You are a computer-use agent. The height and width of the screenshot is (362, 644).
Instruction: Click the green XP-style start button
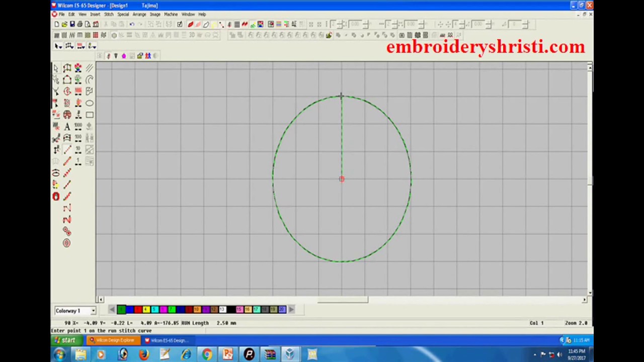65,340
